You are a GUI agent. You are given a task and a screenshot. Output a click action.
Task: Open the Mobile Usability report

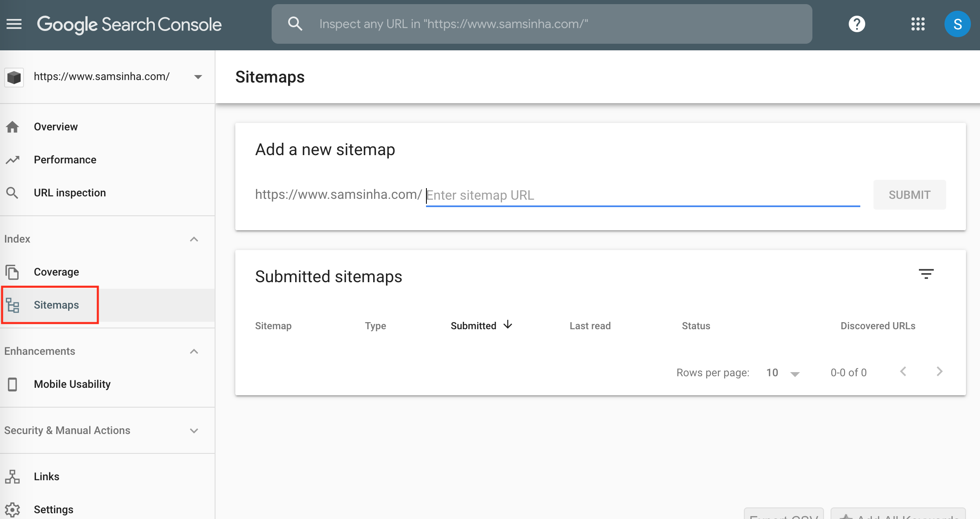tap(107, 384)
